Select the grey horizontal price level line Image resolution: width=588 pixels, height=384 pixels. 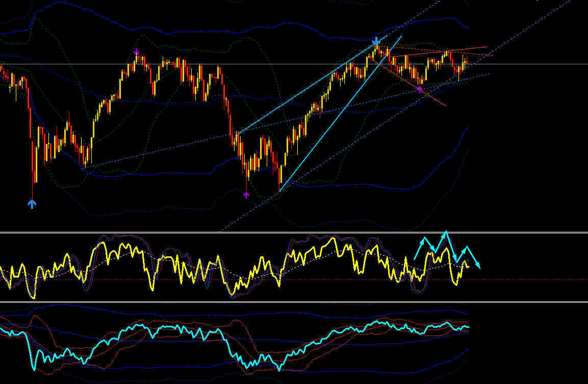[x=294, y=64]
